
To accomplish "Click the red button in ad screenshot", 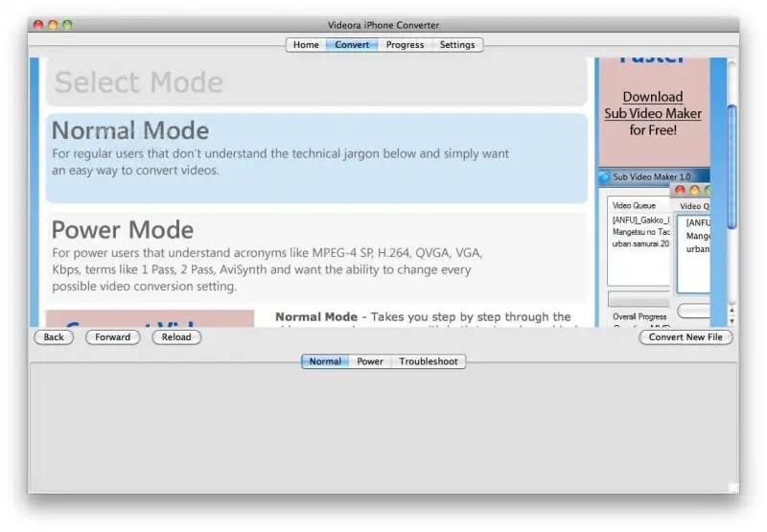I will 680,190.
